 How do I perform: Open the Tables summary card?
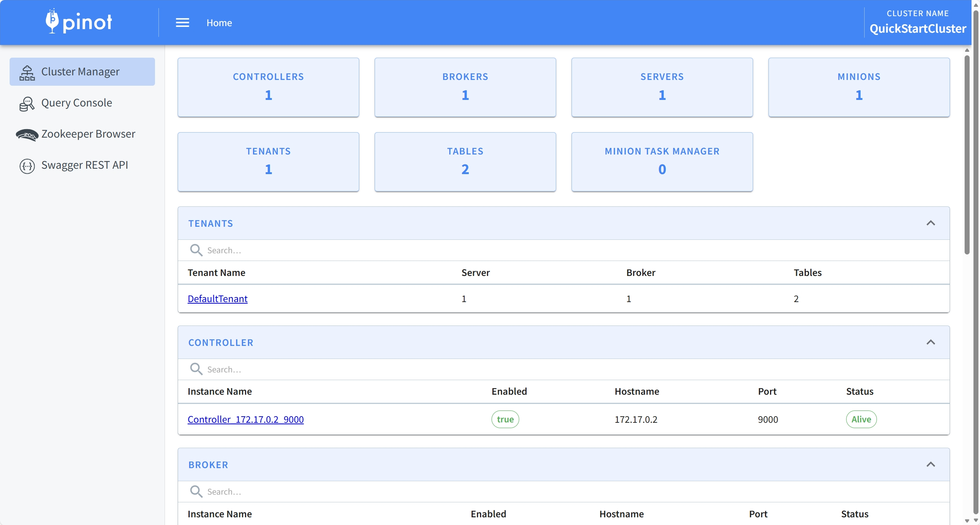click(465, 162)
